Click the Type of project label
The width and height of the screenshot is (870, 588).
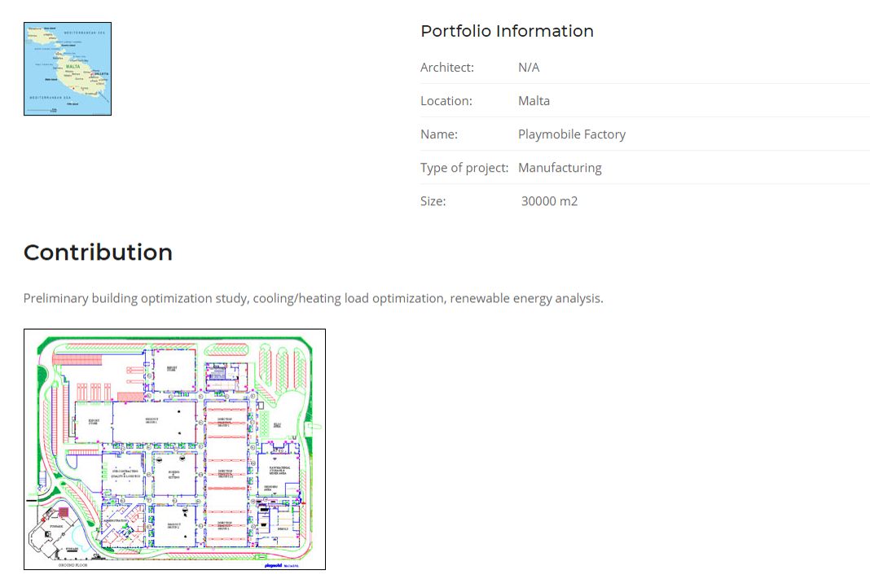coord(464,168)
